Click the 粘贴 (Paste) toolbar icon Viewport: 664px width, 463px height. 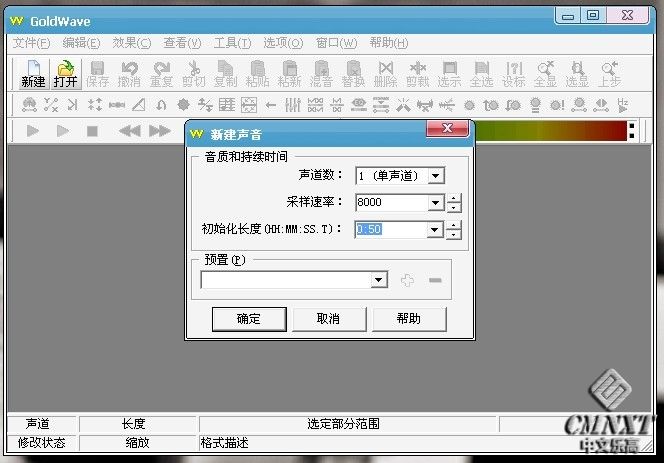[257, 74]
